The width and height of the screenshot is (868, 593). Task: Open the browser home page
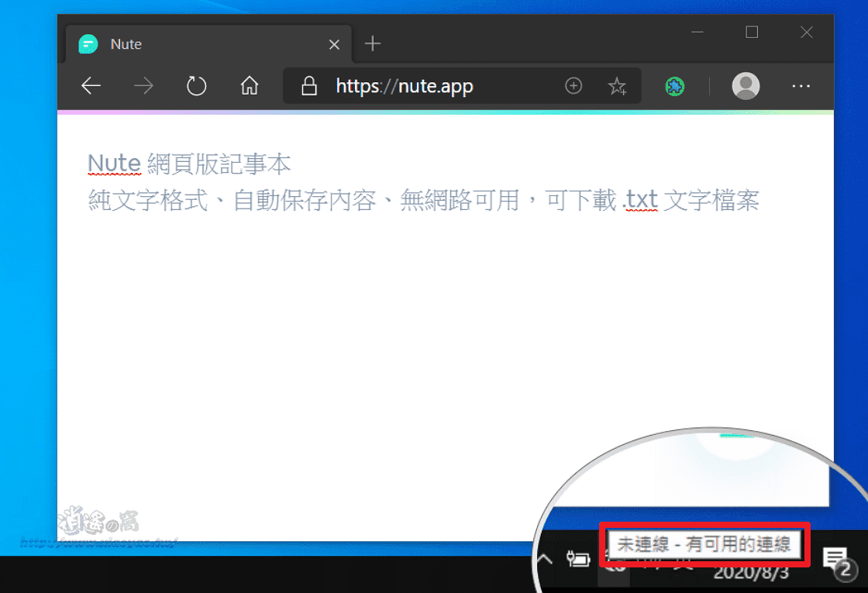(249, 86)
